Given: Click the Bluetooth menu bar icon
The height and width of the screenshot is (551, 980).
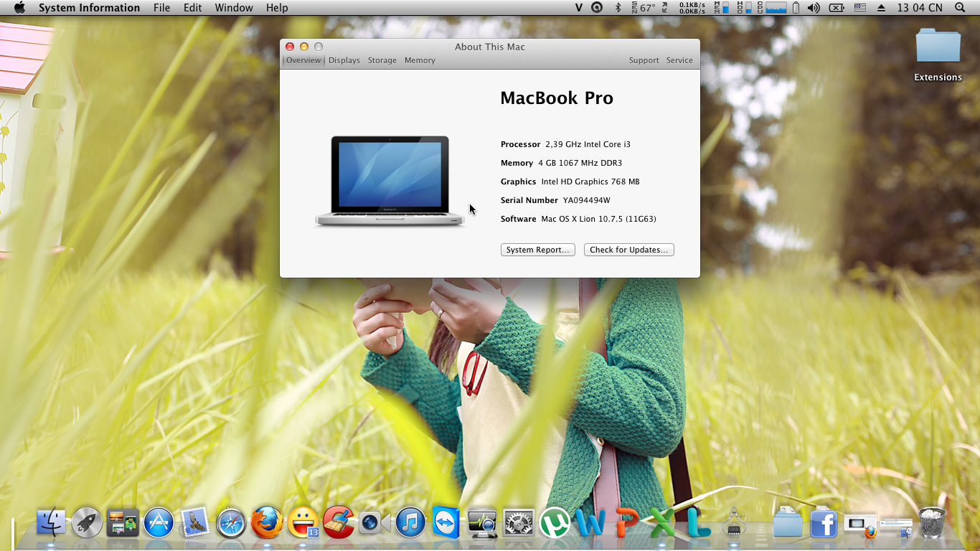Looking at the screenshot, I should click(x=618, y=8).
